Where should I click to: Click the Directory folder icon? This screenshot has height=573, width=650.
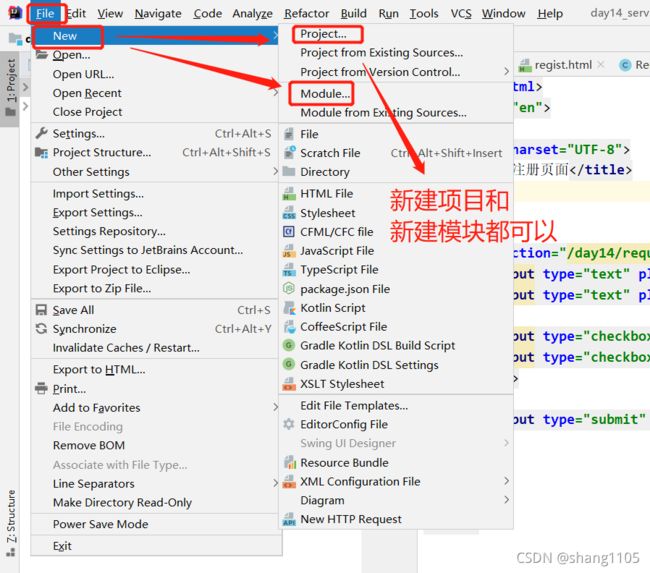[289, 171]
